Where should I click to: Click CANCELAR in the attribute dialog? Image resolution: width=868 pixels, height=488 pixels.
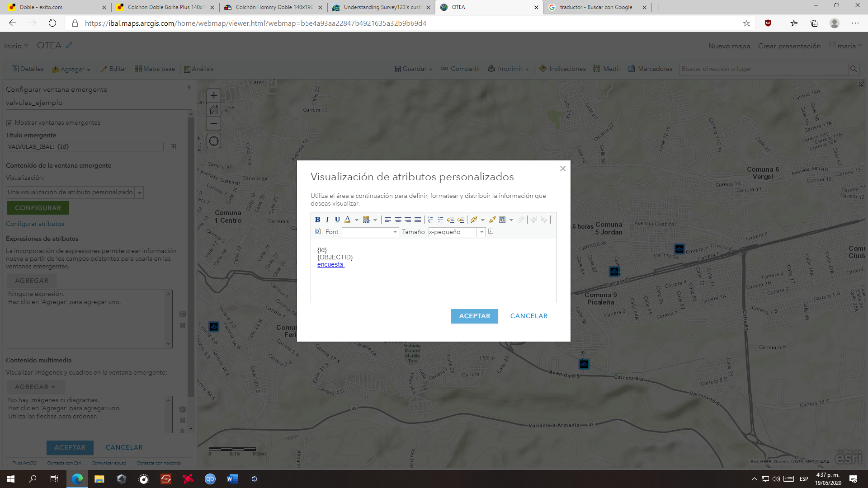point(529,316)
